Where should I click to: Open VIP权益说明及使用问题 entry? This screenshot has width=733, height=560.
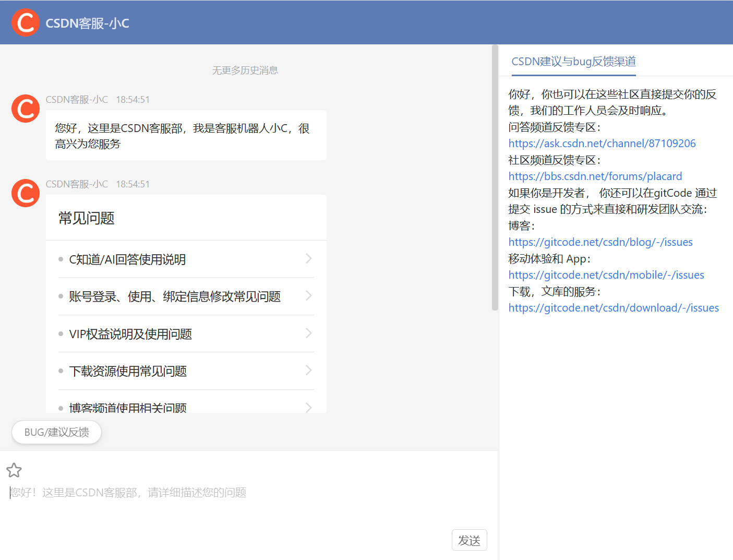pos(186,333)
